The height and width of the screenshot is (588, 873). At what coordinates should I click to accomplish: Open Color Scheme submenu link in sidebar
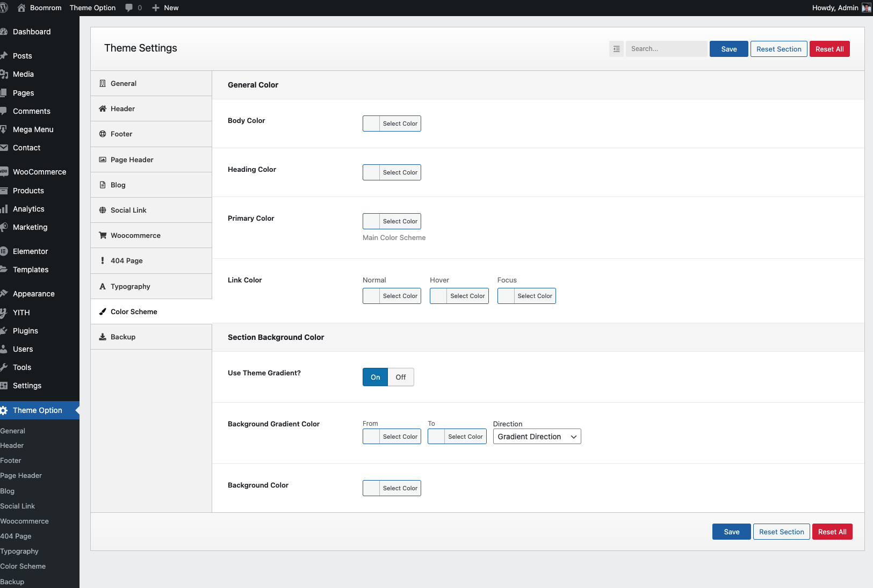click(23, 566)
